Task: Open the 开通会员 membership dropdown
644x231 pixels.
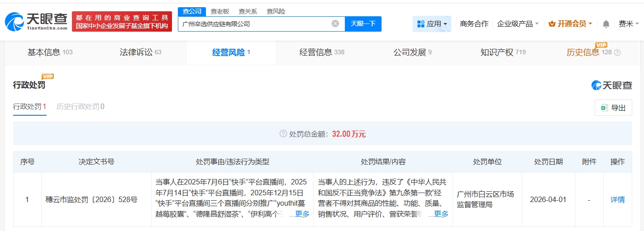Action: 570,24
